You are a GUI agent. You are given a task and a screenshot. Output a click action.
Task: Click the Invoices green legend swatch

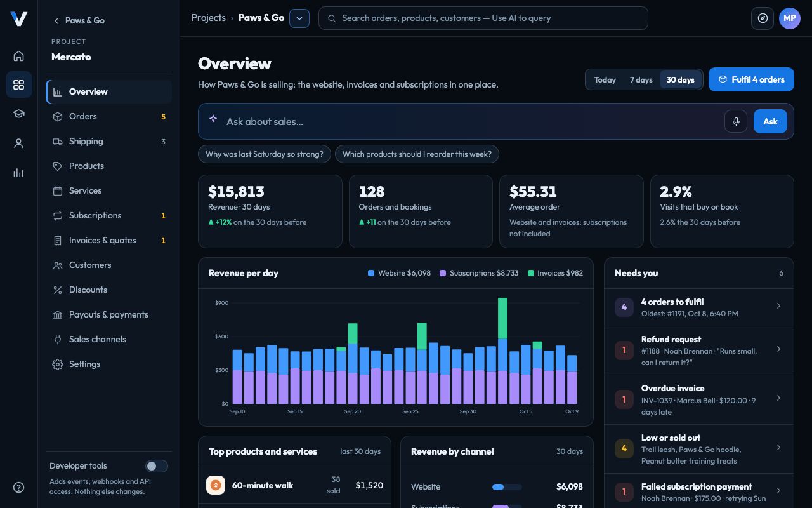click(x=531, y=273)
